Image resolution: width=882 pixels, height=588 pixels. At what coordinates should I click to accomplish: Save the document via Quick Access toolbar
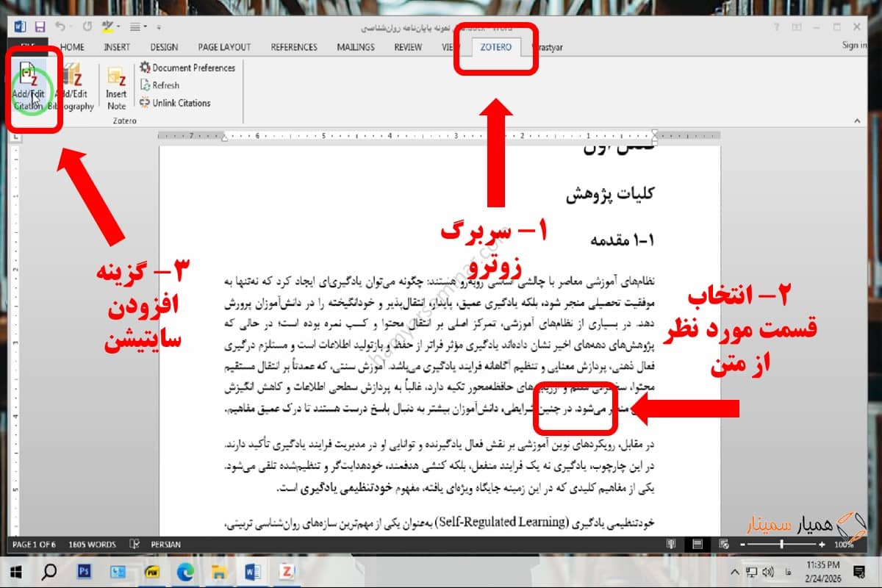39,26
